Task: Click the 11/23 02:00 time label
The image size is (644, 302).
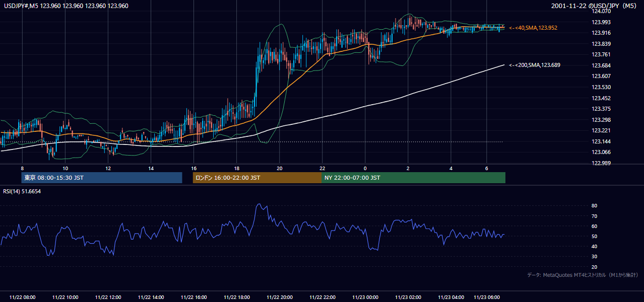Action: 408,297
